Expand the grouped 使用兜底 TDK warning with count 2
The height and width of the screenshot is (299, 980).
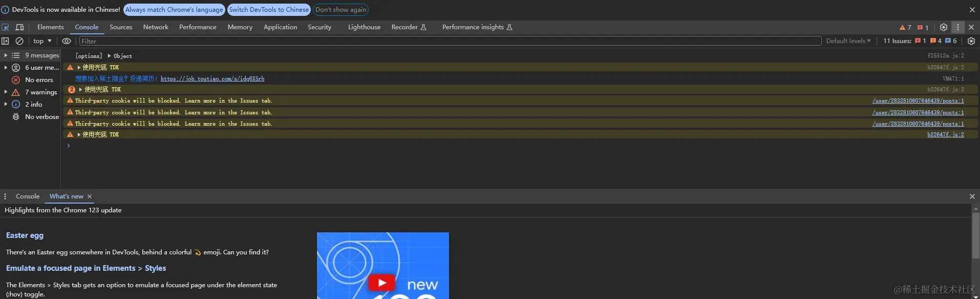(80, 89)
